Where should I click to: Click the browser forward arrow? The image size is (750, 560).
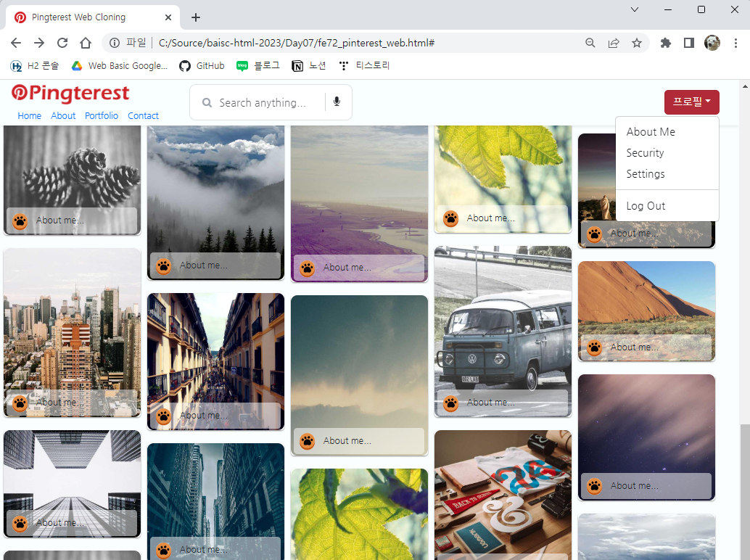point(39,43)
